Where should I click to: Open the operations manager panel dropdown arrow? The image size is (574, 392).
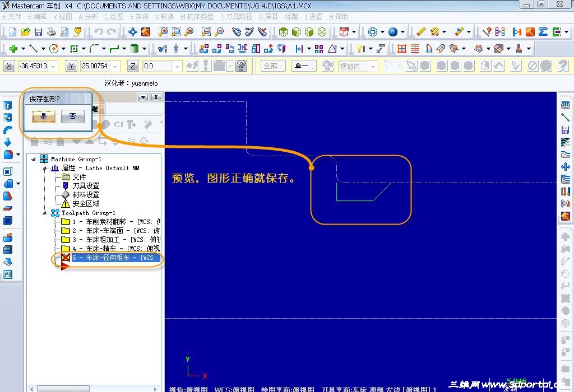coord(143,97)
